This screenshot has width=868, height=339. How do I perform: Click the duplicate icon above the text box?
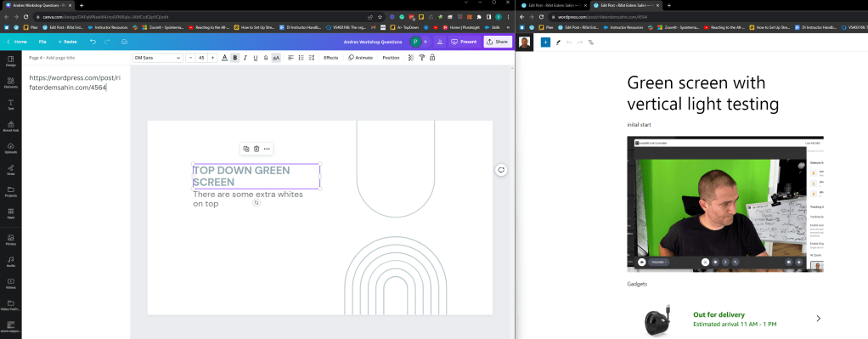click(x=246, y=149)
